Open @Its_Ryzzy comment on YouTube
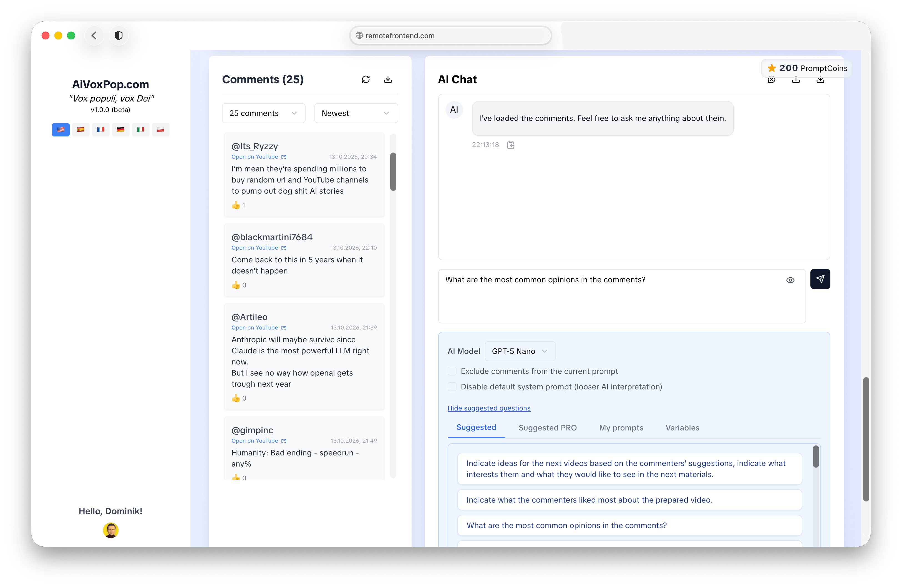Image resolution: width=902 pixels, height=588 pixels. click(259, 157)
